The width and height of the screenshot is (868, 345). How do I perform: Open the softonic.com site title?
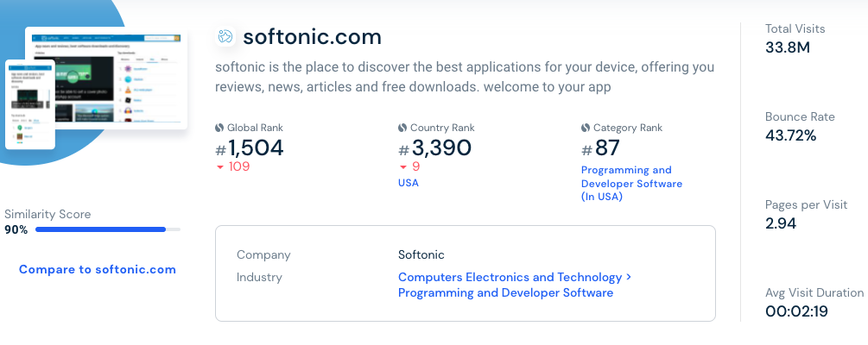(x=312, y=37)
